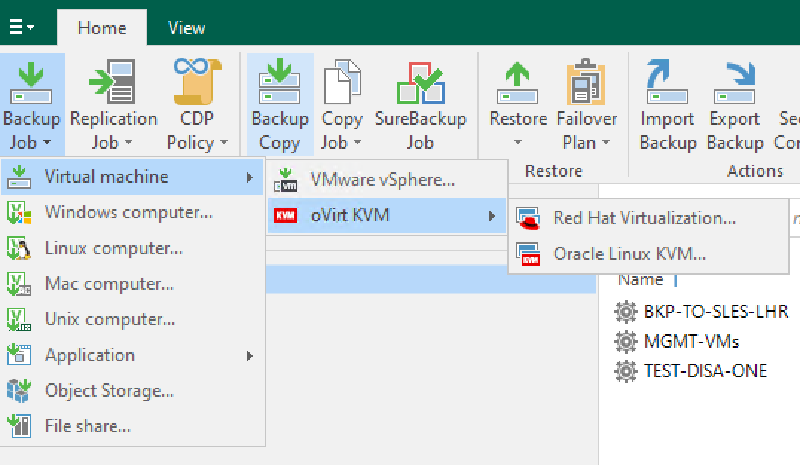This screenshot has height=465, width=800.
Task: Select Oracle Linux KVM... option
Action: 648,254
